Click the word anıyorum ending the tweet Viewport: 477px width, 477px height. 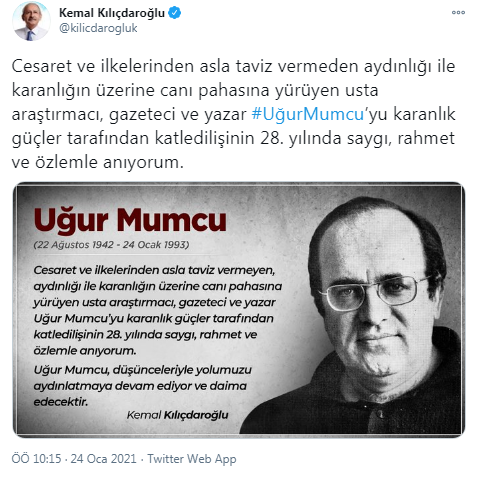click(x=143, y=163)
